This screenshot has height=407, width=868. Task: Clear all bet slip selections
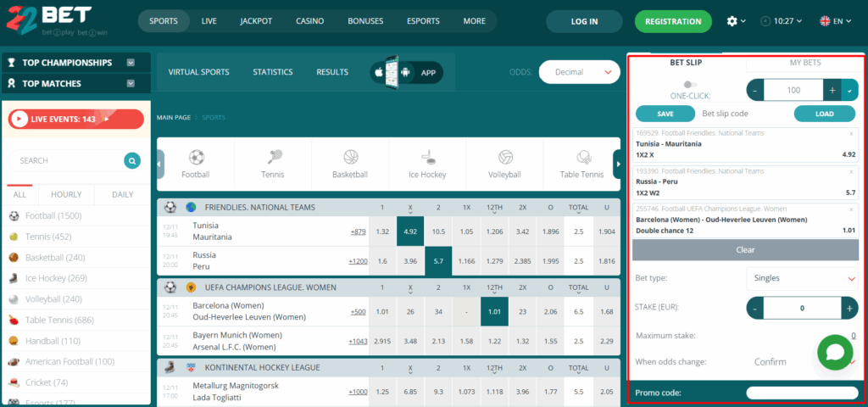tap(745, 250)
